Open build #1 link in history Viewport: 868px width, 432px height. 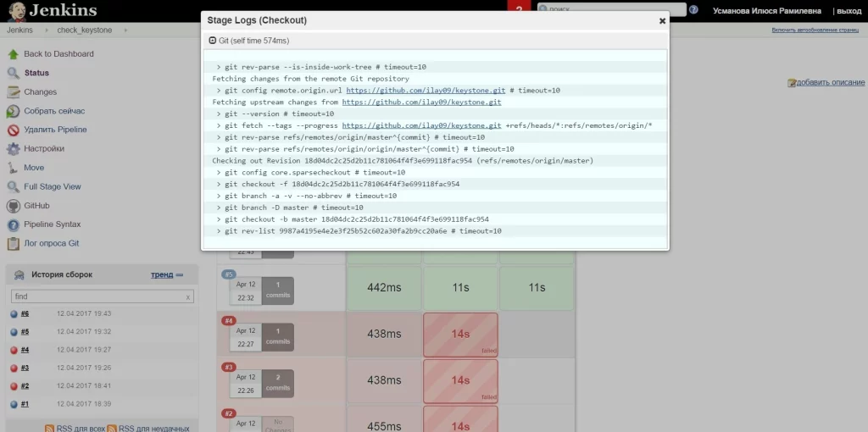[x=25, y=404]
